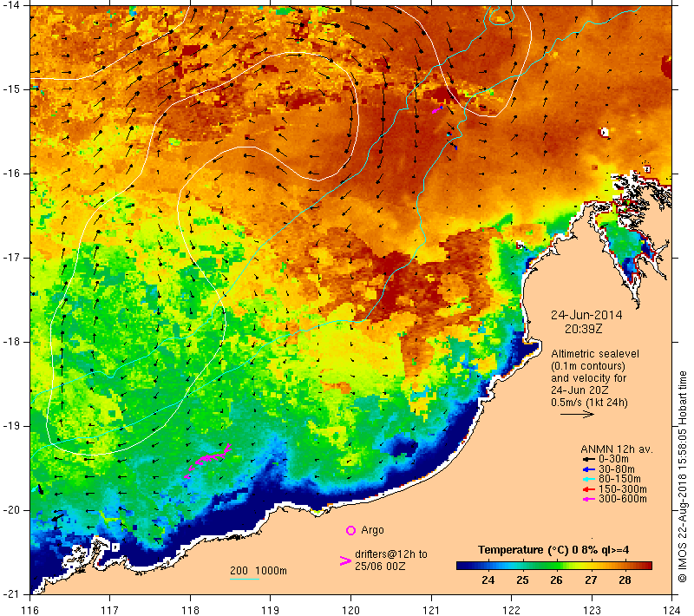Click the longitude axis label 120
This screenshot has height=616, width=694.
351,610
